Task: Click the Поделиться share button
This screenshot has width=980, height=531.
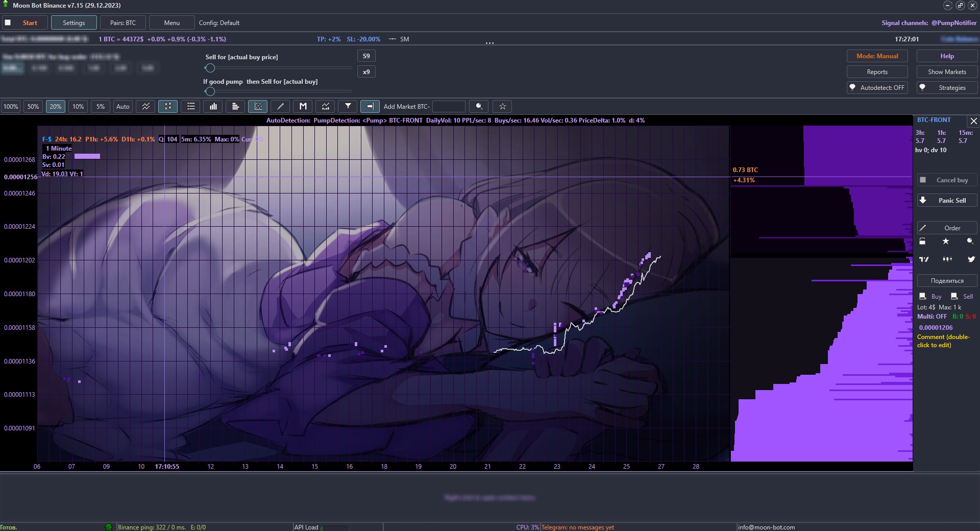Action: (x=947, y=280)
